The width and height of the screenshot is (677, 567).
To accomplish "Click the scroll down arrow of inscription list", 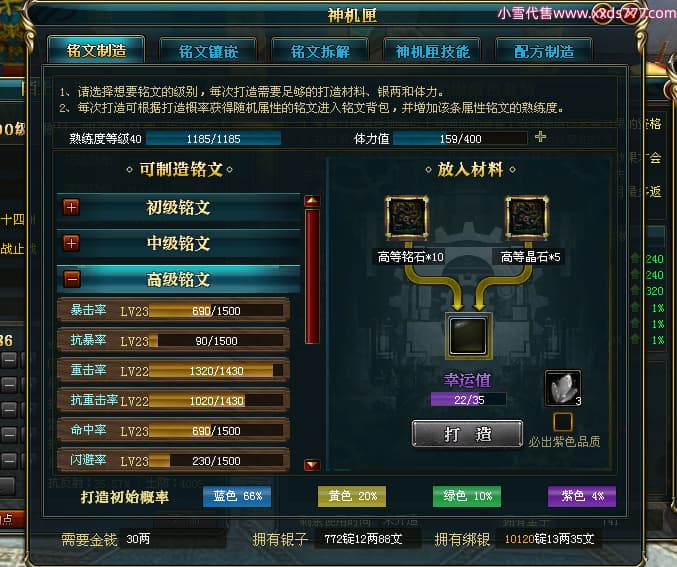I will (x=312, y=465).
